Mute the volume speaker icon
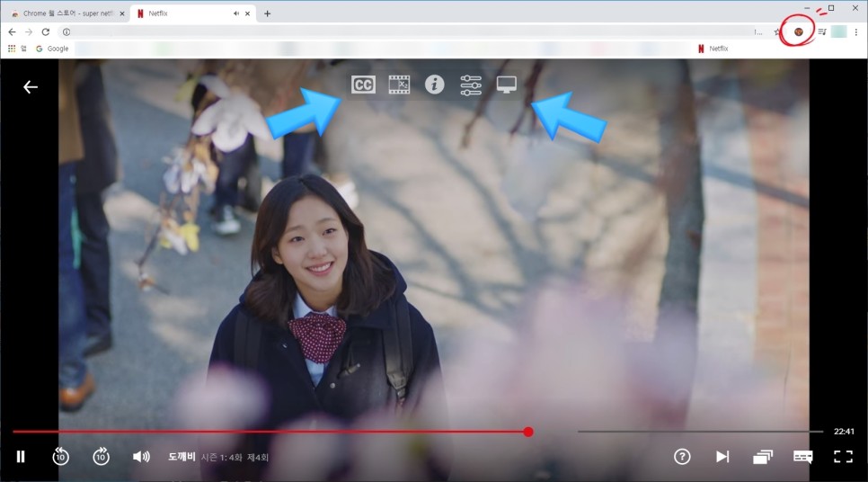Image resolution: width=868 pixels, height=482 pixels. 141,457
